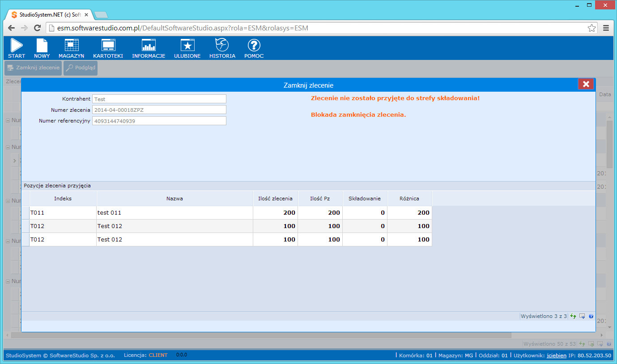617x364 pixels.
Task: Click the Kontrahent input field
Action: click(159, 99)
